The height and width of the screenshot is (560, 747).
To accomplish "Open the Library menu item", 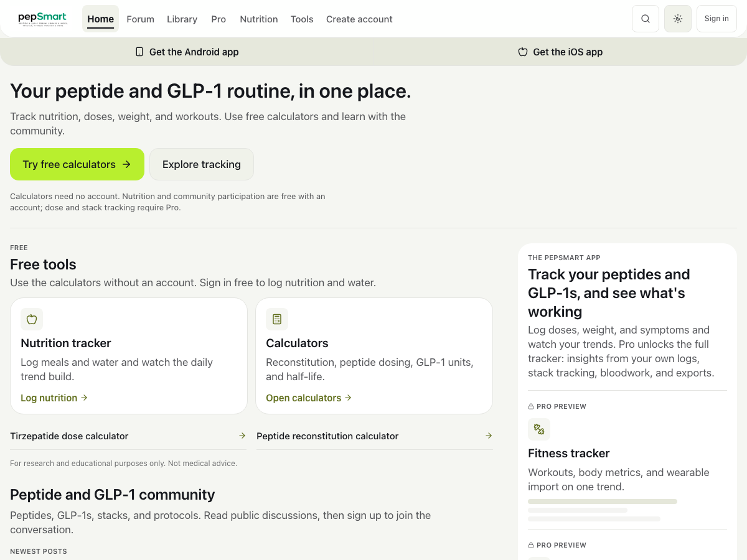I will (182, 19).
